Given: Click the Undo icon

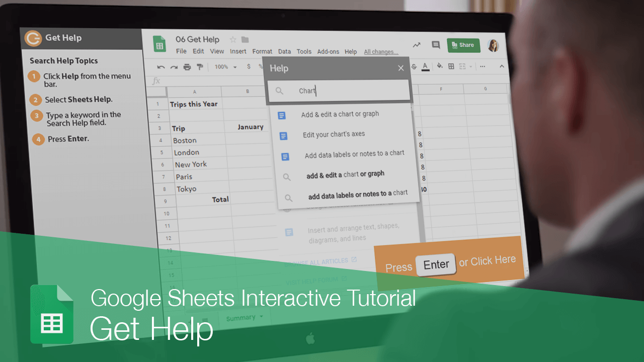Looking at the screenshot, I should (x=161, y=67).
